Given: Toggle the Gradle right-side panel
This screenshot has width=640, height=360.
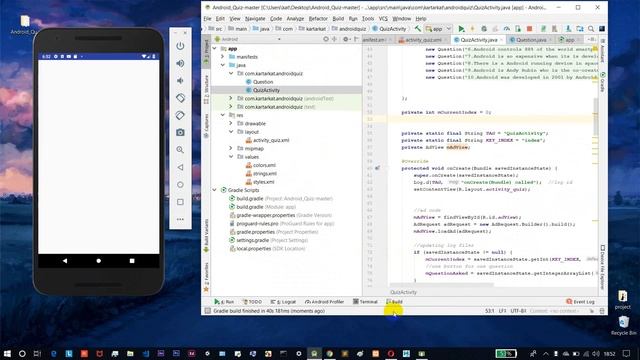Looking at the screenshot, I should tap(602, 82).
